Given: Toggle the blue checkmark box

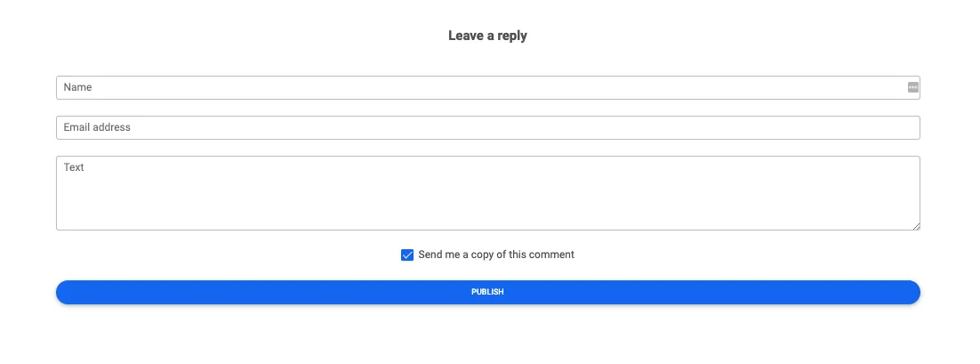Looking at the screenshot, I should pos(407,255).
